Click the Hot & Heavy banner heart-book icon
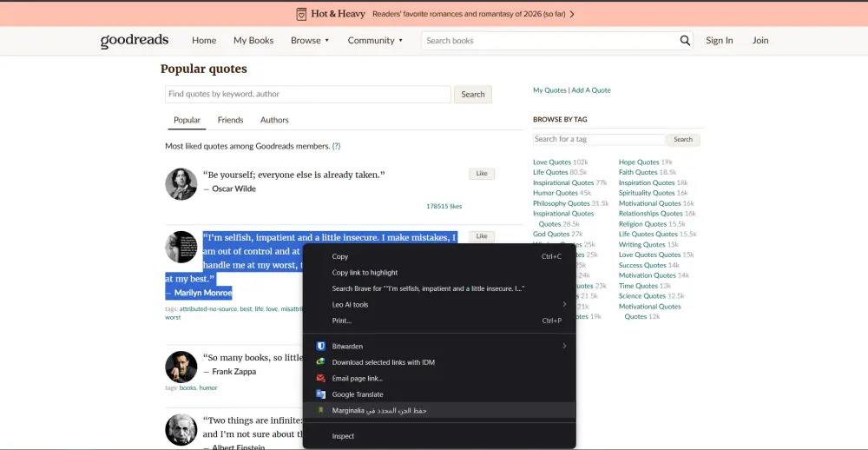The height and width of the screenshot is (450, 868). pyautogui.click(x=301, y=14)
